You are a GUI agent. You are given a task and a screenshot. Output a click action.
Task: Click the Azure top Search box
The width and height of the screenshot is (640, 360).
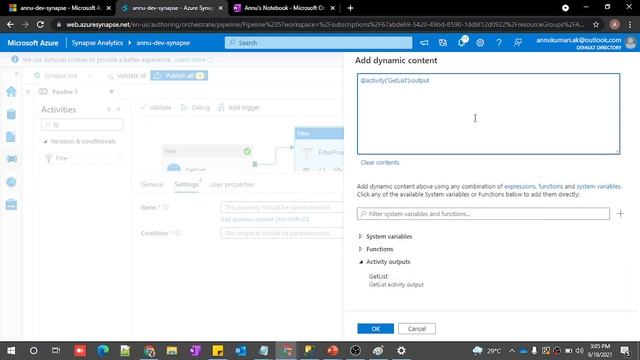pos(318,42)
